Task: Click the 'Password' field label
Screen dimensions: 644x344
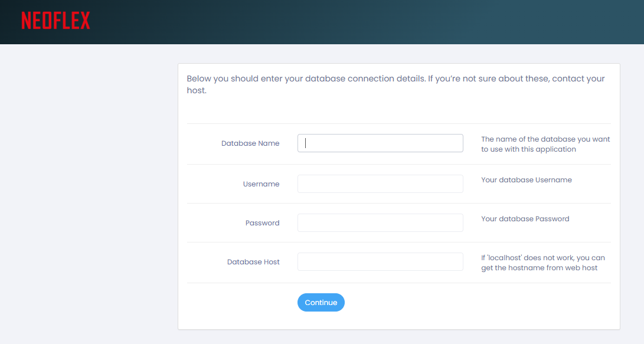Action: click(x=263, y=223)
